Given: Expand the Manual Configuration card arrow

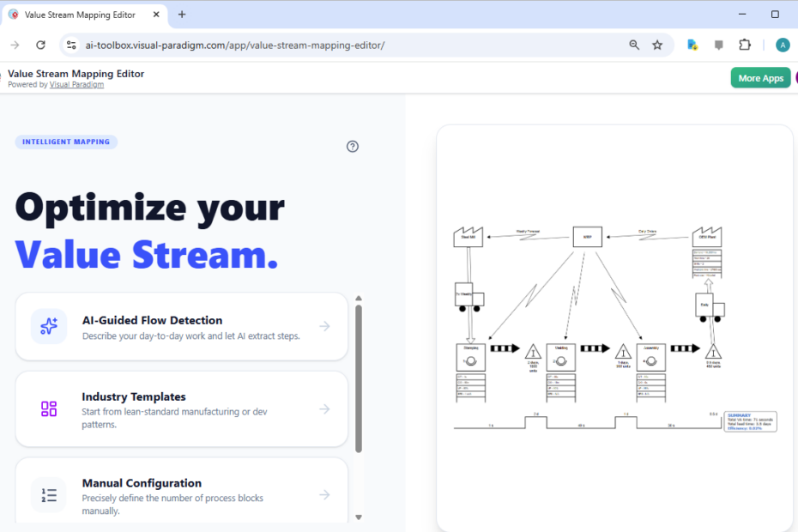Looking at the screenshot, I should tap(324, 495).
